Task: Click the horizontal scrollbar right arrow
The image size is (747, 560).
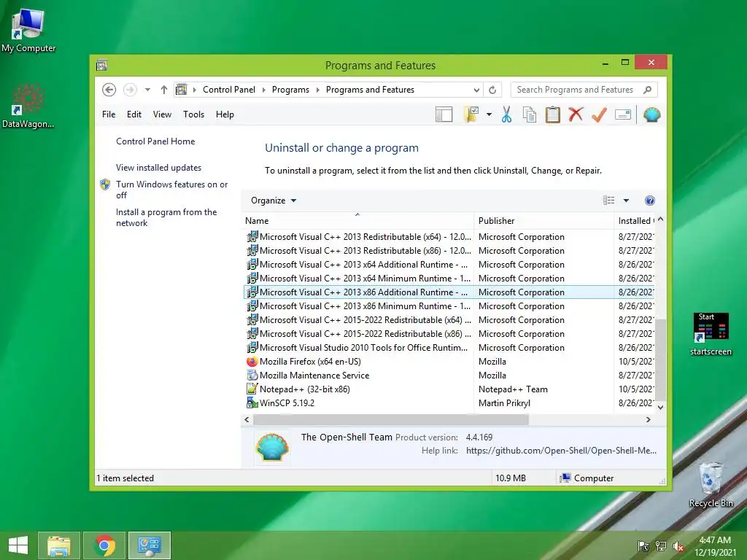Action: [x=648, y=419]
